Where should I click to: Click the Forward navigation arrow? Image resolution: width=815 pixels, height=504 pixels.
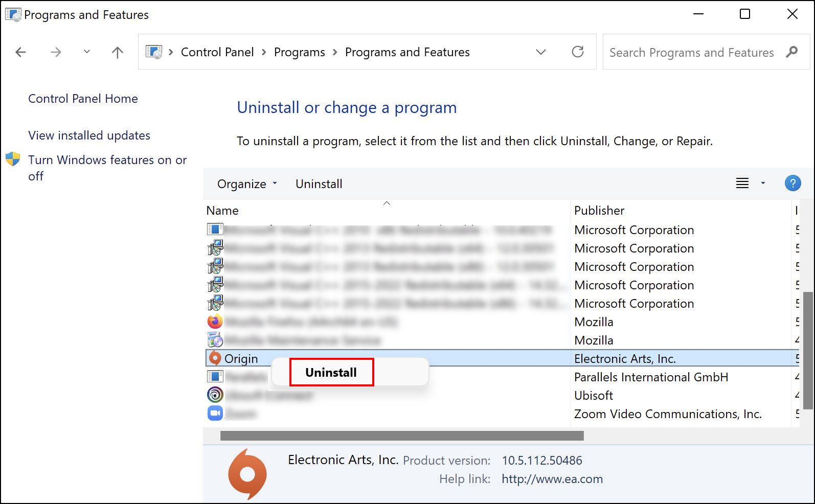56,52
